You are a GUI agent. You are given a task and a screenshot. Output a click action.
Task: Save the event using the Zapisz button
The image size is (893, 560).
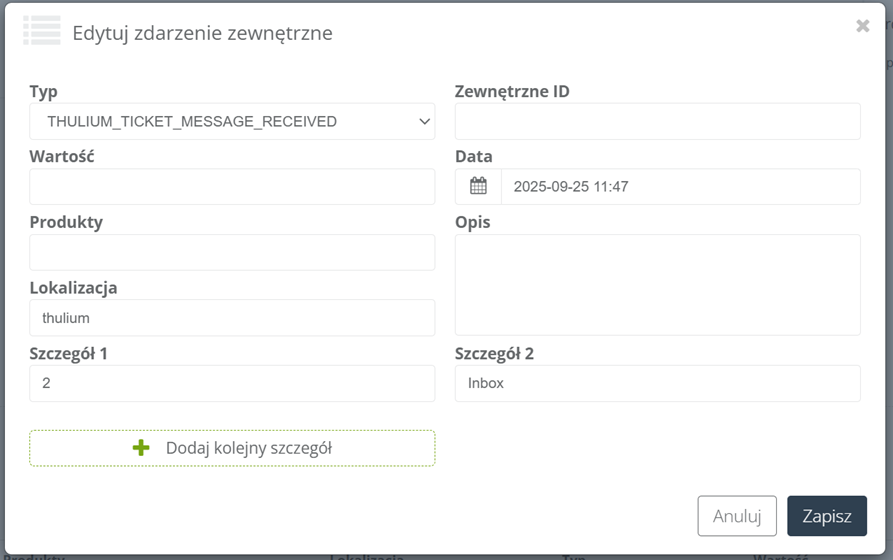tap(827, 516)
